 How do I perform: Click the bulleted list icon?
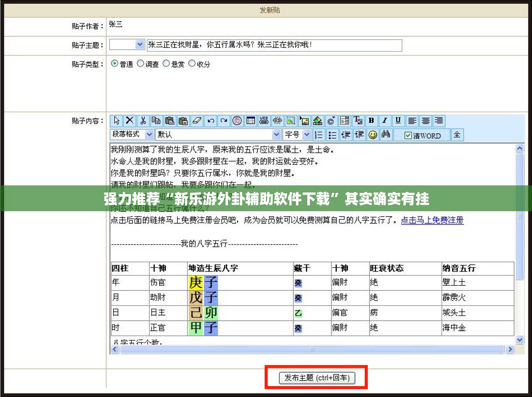(x=332, y=135)
